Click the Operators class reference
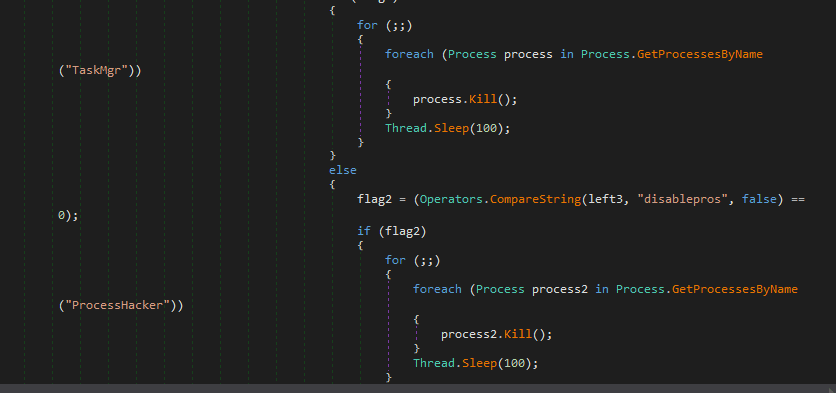Screen dimensions: 836x393 (x=451, y=199)
